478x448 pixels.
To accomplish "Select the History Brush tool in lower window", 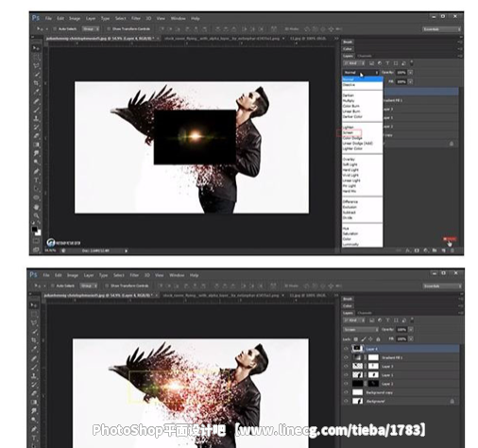I will [35, 385].
